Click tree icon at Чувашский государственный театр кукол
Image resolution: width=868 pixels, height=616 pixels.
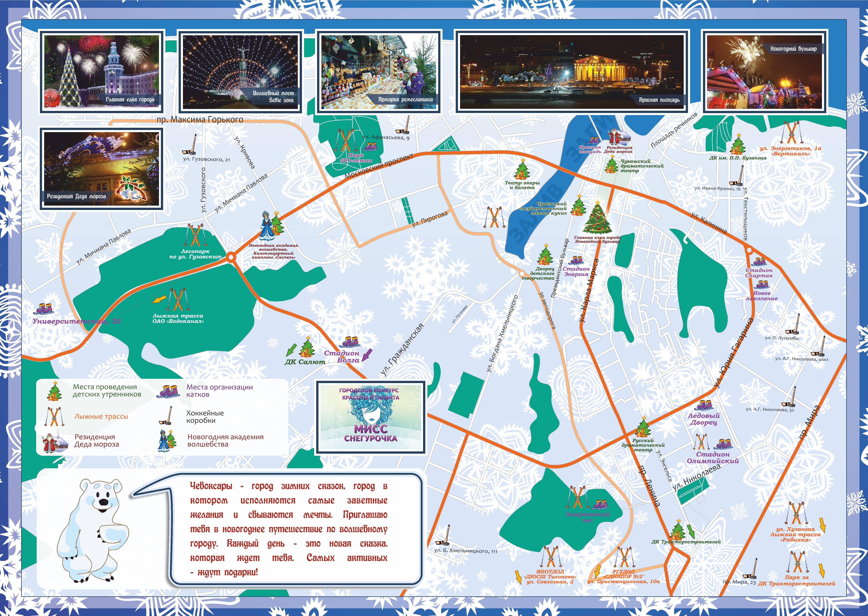point(579,205)
